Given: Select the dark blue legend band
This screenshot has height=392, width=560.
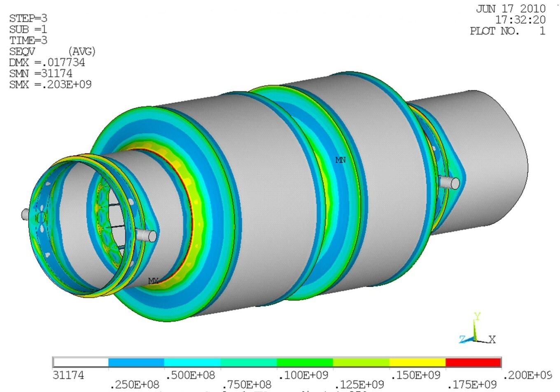Looking at the screenshot, I should click(x=136, y=362).
